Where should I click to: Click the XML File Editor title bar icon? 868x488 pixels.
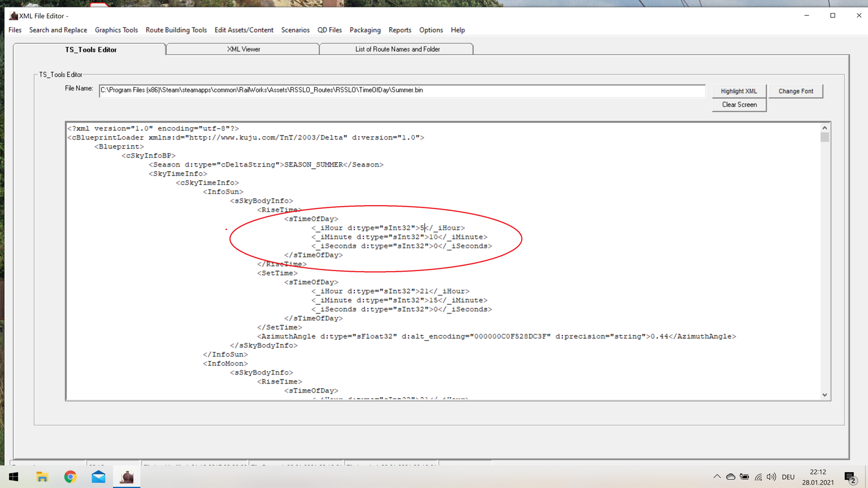[14, 16]
